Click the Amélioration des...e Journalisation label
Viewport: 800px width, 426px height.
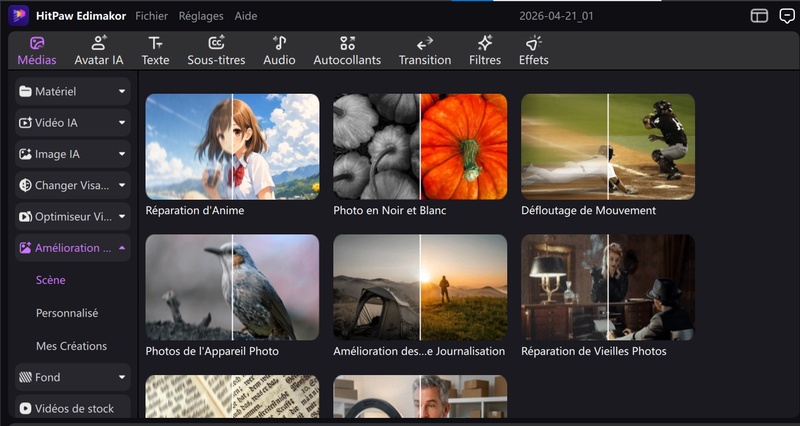(x=419, y=351)
